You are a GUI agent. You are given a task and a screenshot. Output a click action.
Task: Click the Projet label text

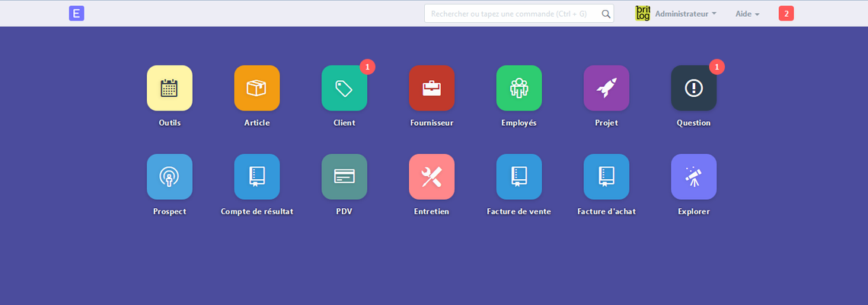click(606, 123)
